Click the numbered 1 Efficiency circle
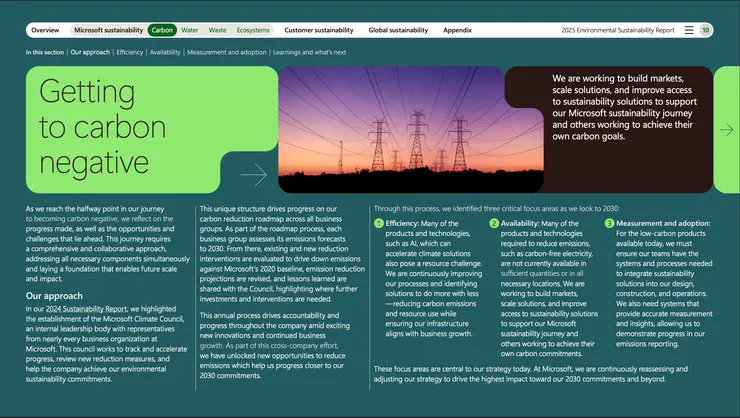Screen dimensions: 740x418 pyautogui.click(x=378, y=223)
